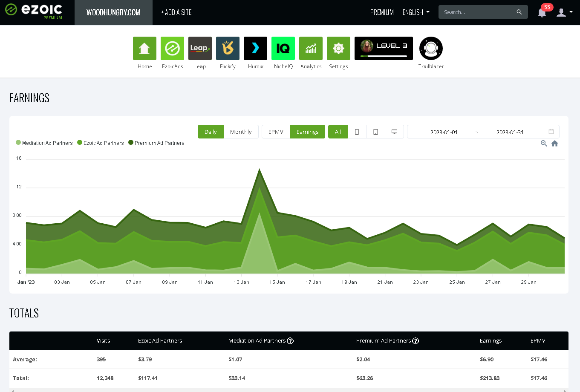580x392 pixels.
Task: Click the average Premium value $2.04
Action: click(x=363, y=359)
